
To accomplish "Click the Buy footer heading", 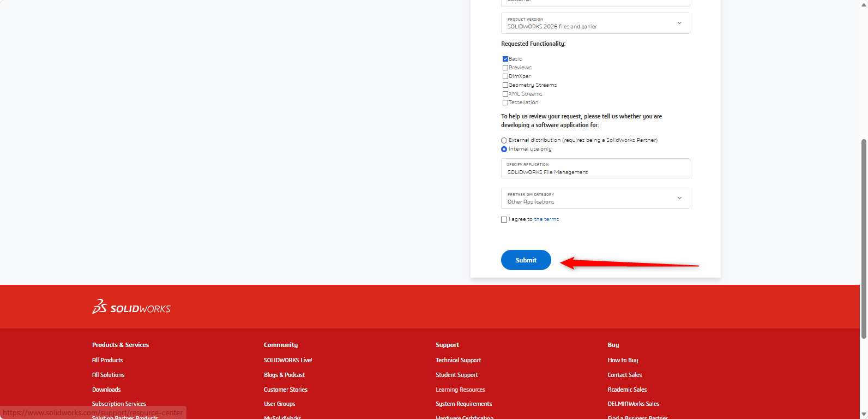I will point(613,345).
